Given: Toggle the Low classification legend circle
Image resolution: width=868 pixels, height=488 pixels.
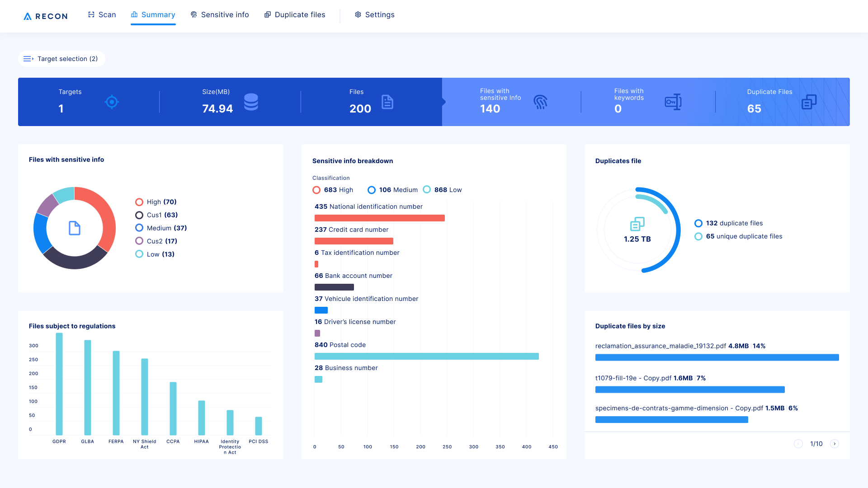Looking at the screenshot, I should point(427,190).
